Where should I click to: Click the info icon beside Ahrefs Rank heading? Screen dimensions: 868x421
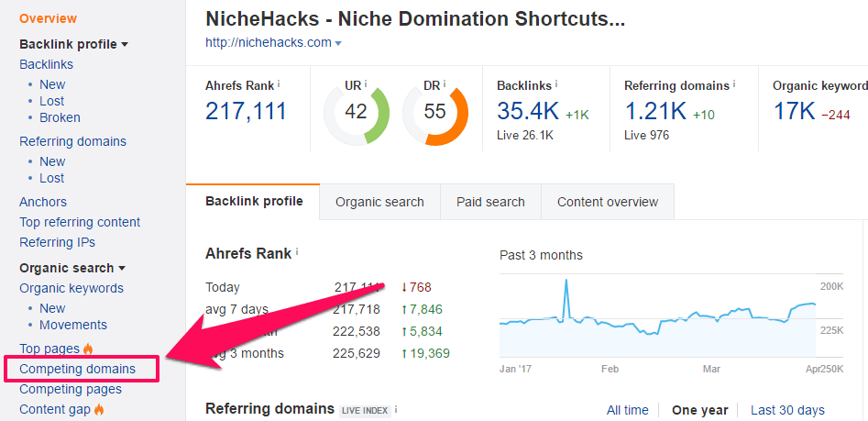297,252
